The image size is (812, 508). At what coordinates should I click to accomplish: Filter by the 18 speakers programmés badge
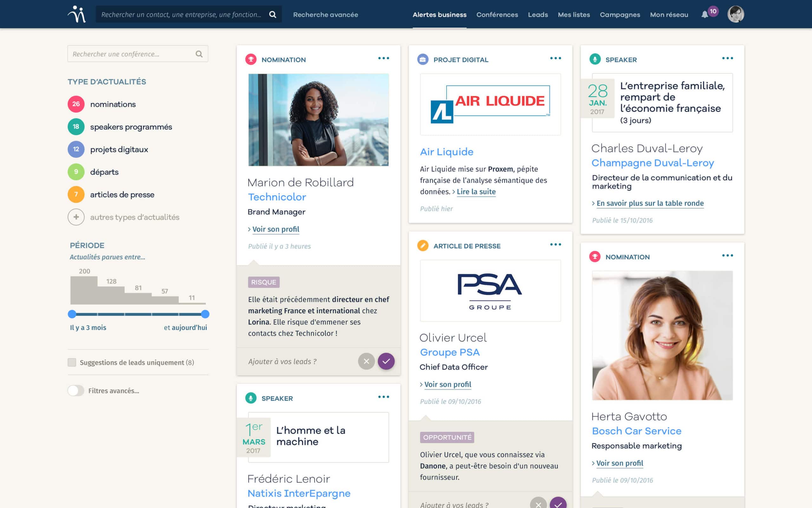pos(76,127)
